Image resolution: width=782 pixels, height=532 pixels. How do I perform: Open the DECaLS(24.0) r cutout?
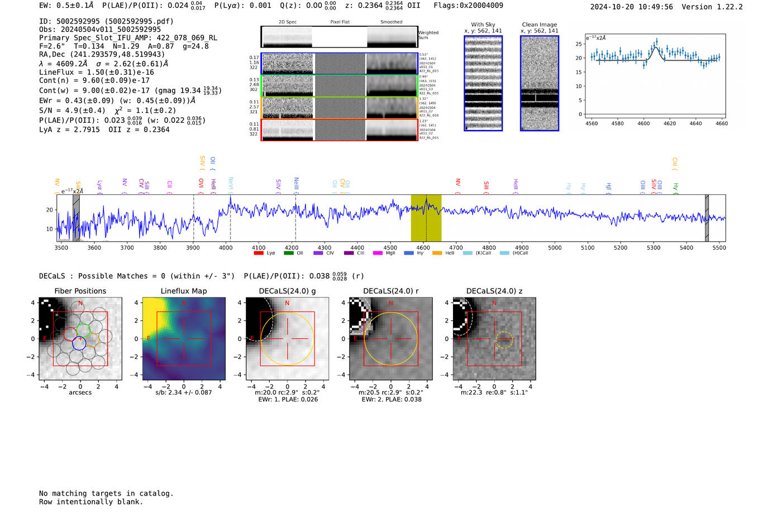(x=390, y=339)
